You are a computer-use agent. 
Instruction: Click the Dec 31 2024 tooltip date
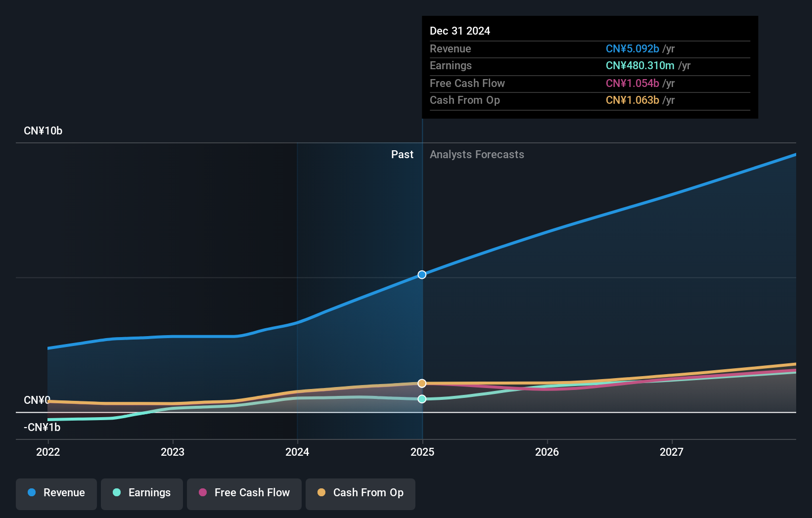click(460, 31)
